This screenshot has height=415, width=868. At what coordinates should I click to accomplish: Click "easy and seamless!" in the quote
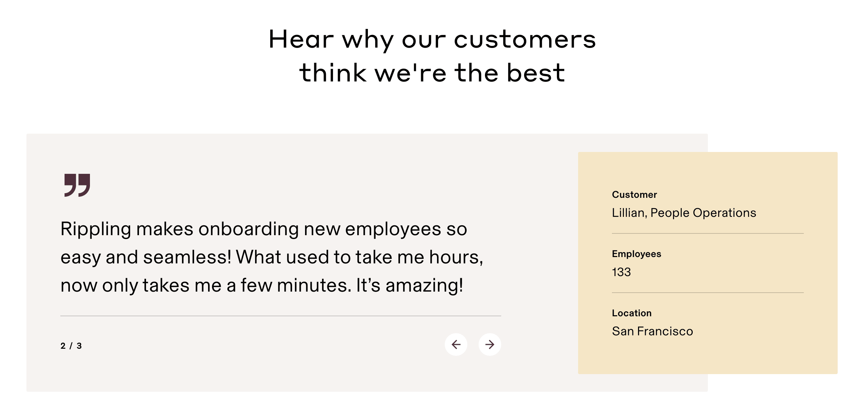tap(146, 257)
